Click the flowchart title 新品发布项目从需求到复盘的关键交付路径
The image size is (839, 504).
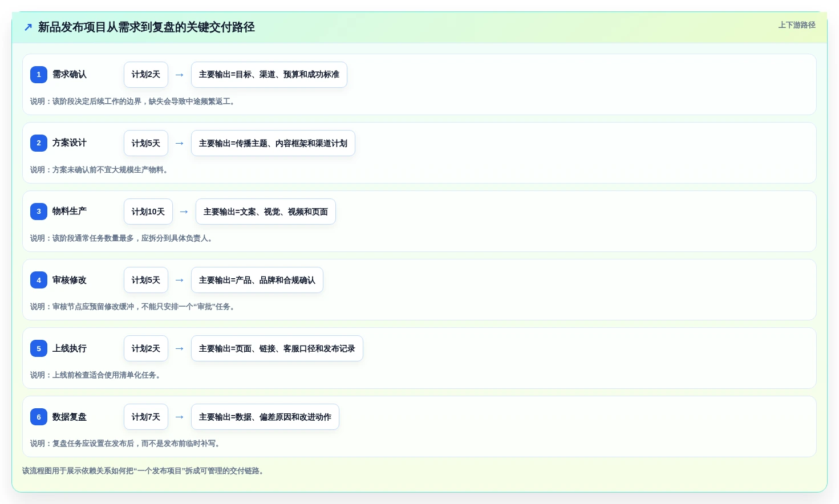coord(146,27)
